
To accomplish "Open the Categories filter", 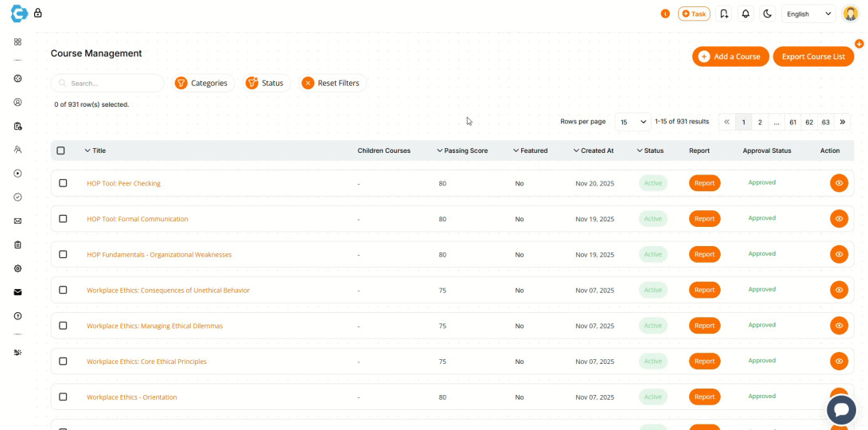I will coord(202,83).
